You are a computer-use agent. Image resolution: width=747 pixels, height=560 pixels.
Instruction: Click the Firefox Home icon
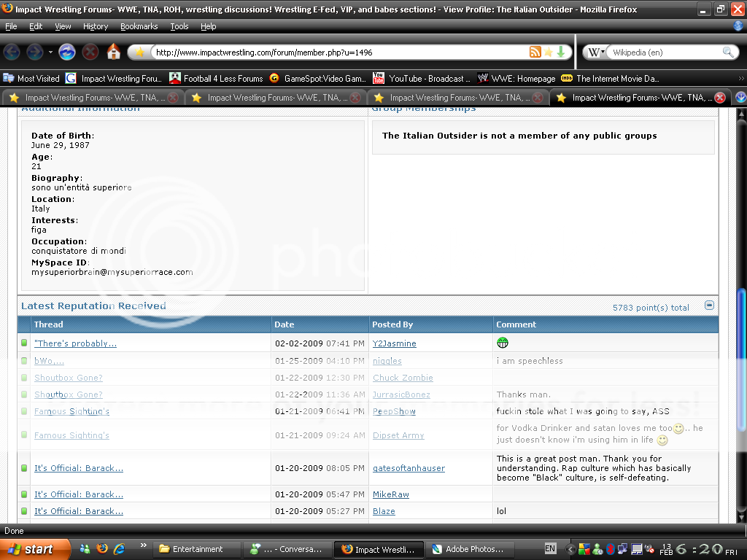click(113, 52)
